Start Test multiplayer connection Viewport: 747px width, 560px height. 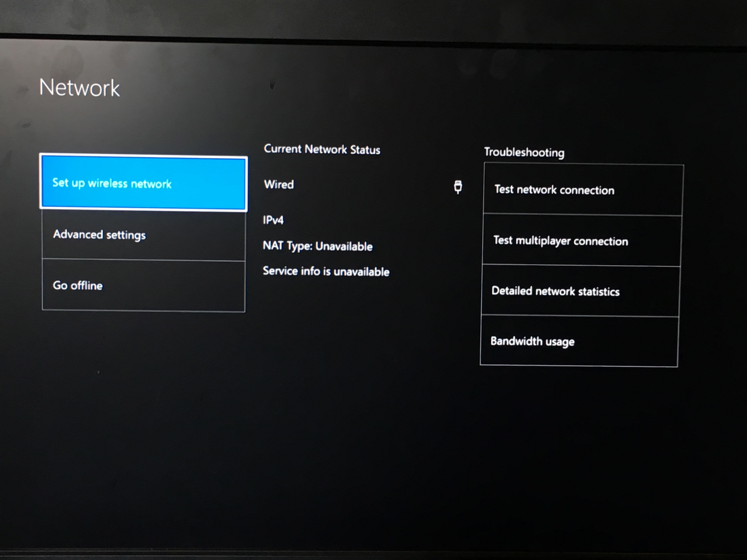point(582,240)
